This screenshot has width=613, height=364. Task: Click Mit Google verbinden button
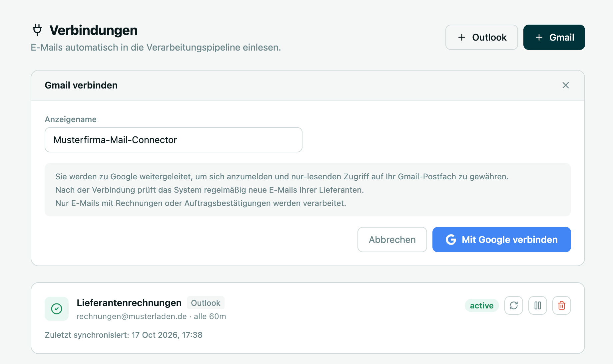click(501, 240)
